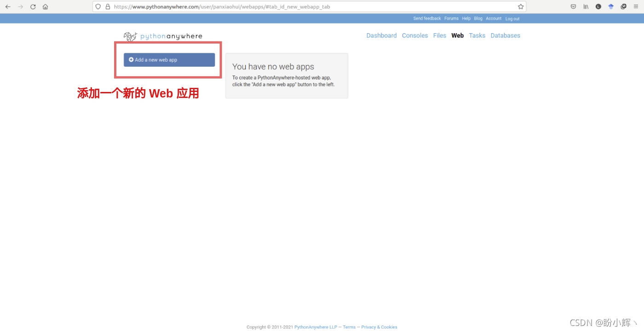The image size is (644, 331).
Task: Click the shield tracking protection icon
Action: [98, 7]
